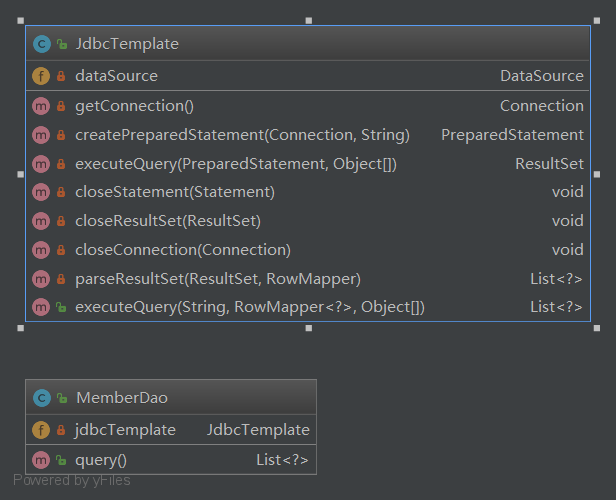This screenshot has width=616, height=500.
Task: Click the public visibility icon beside query()
Action: [61, 461]
